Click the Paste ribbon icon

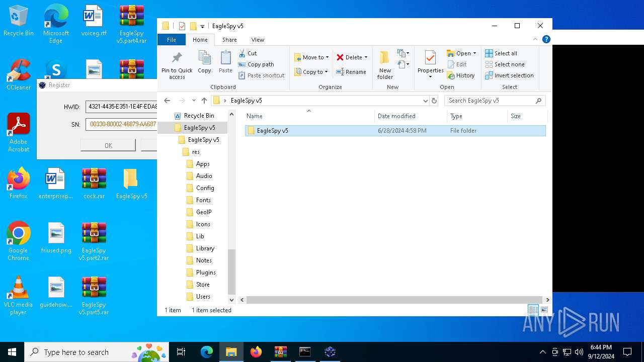point(225,62)
